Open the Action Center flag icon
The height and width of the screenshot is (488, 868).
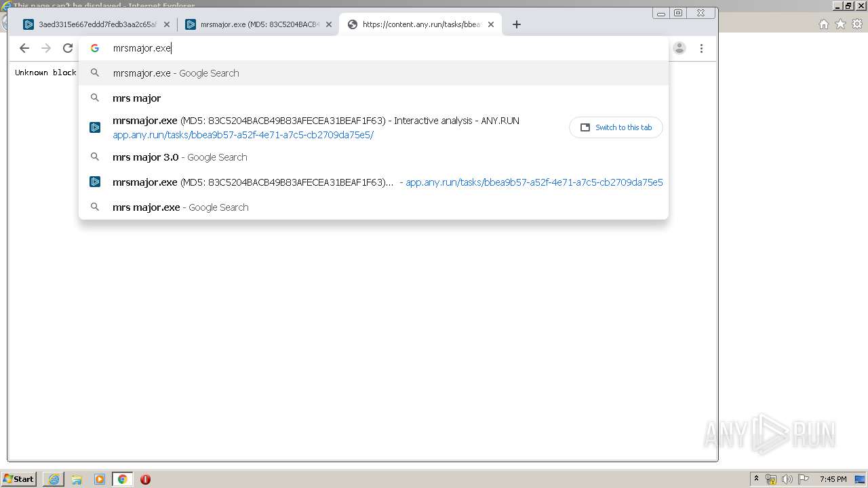point(803,479)
